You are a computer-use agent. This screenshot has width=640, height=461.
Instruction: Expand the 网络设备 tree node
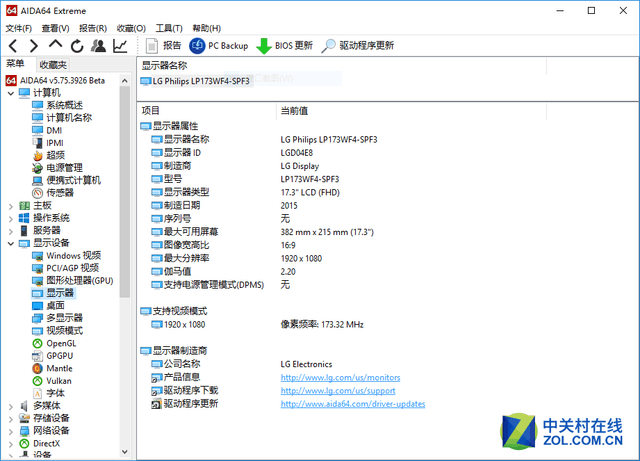(11, 432)
